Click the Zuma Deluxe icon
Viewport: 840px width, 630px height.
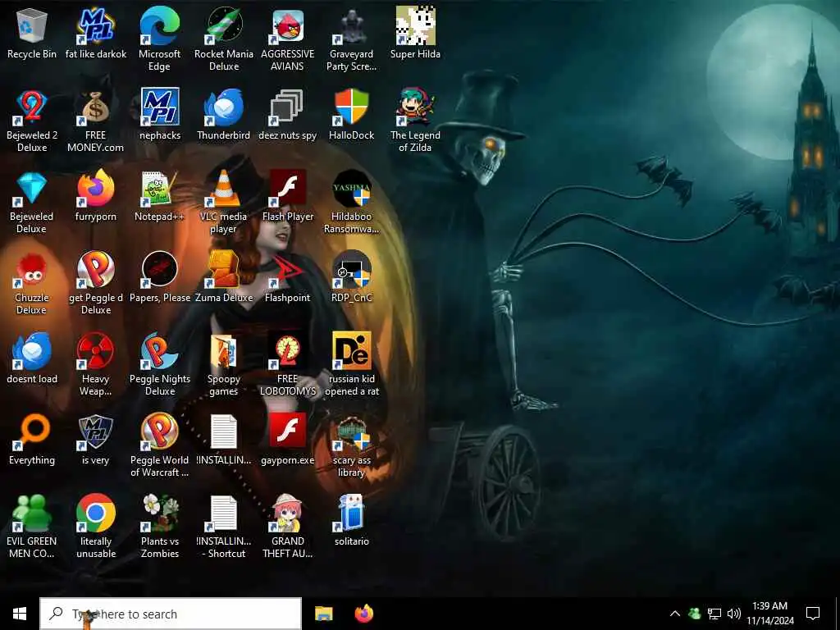pyautogui.click(x=224, y=270)
